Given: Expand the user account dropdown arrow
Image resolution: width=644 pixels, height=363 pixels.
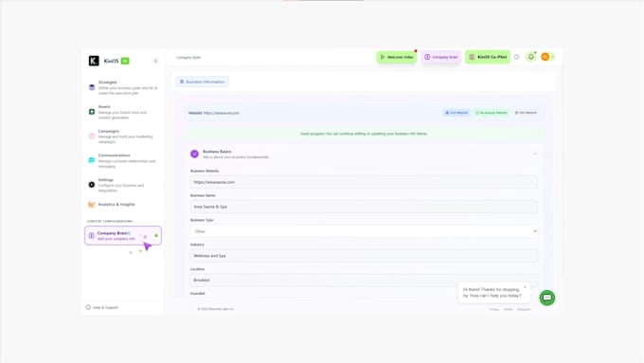Looking at the screenshot, I should pos(552,58).
